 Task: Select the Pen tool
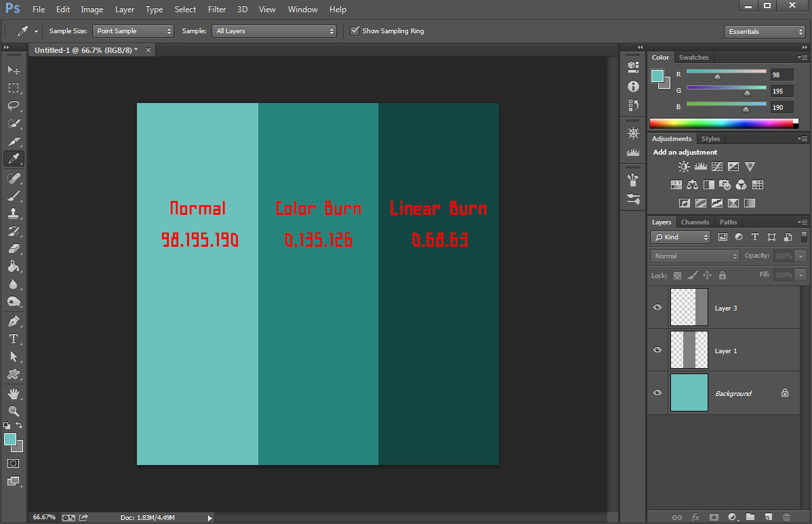pyautogui.click(x=14, y=321)
